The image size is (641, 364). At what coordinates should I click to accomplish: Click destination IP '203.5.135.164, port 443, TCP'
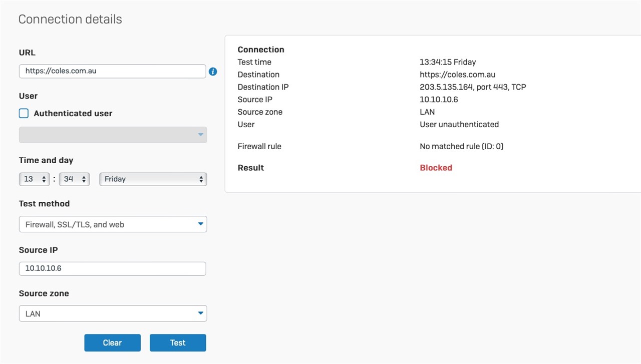[473, 87]
